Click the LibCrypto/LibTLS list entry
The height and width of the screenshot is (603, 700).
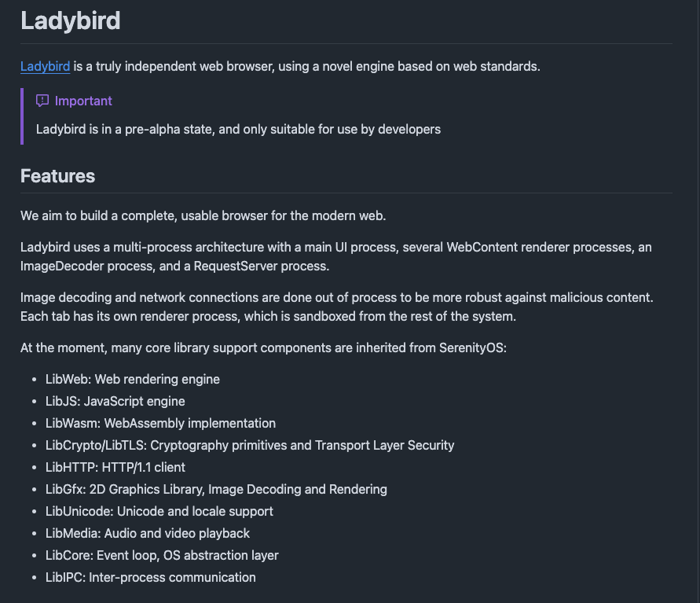point(249,445)
